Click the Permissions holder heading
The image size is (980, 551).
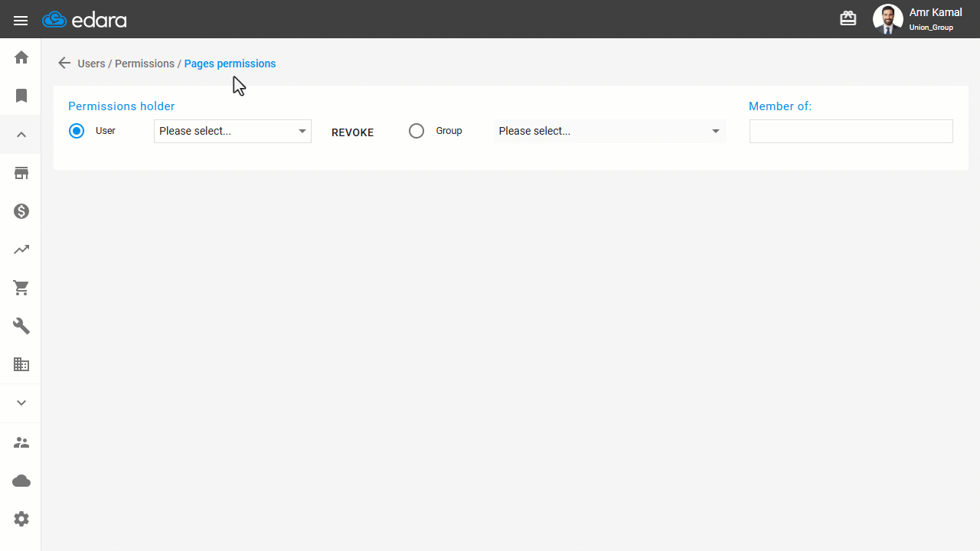(x=122, y=106)
